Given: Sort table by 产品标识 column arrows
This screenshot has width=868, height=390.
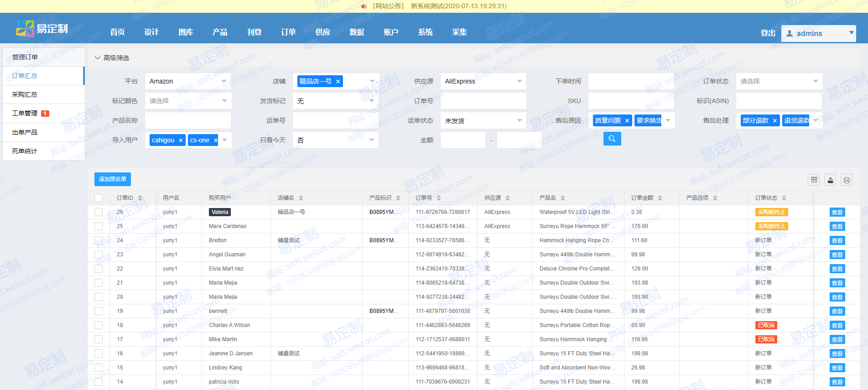Looking at the screenshot, I should coord(398,198).
